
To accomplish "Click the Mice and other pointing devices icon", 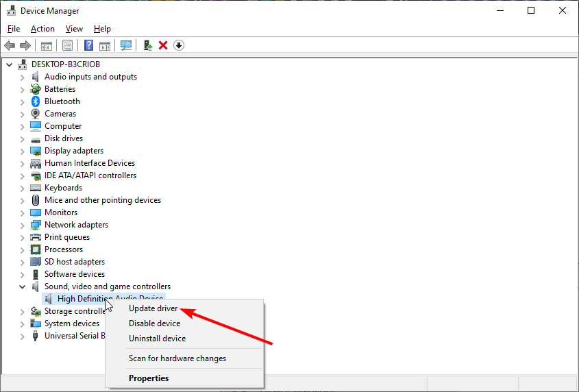I will (36, 200).
